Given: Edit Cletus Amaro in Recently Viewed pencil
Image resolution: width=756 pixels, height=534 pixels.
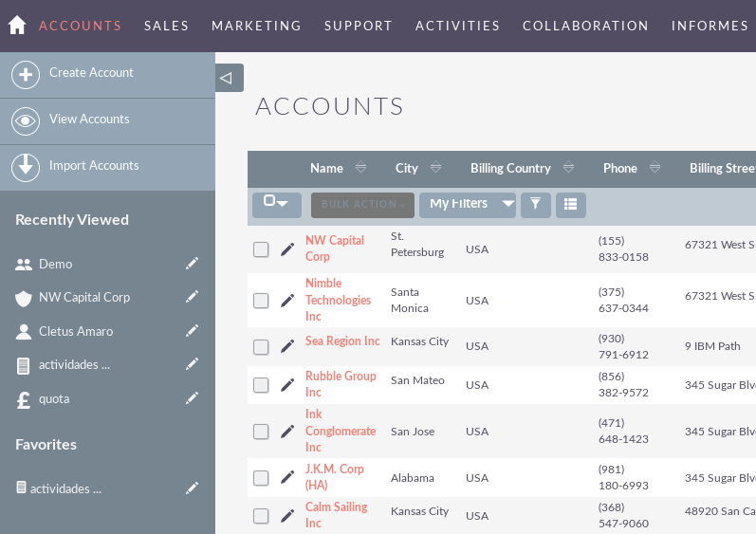Looking at the screenshot, I should [x=192, y=331].
